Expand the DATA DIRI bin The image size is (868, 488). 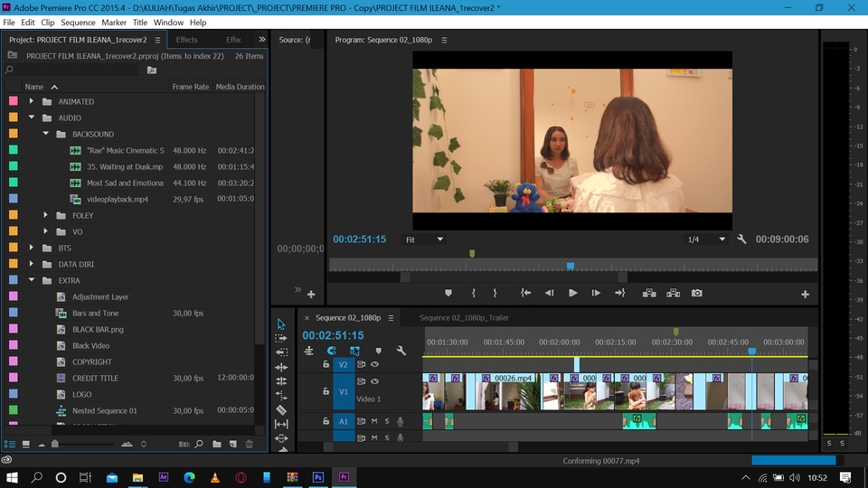[32, 264]
